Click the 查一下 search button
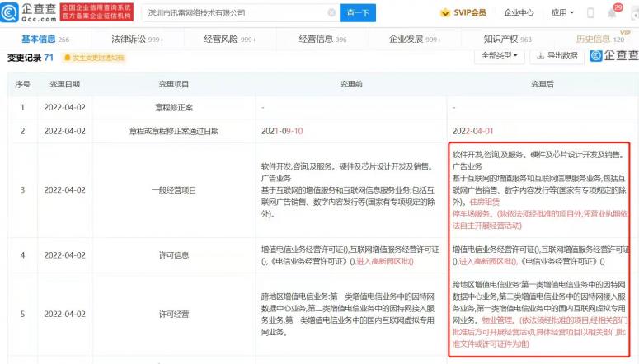This screenshot has width=639, height=364. [358, 13]
